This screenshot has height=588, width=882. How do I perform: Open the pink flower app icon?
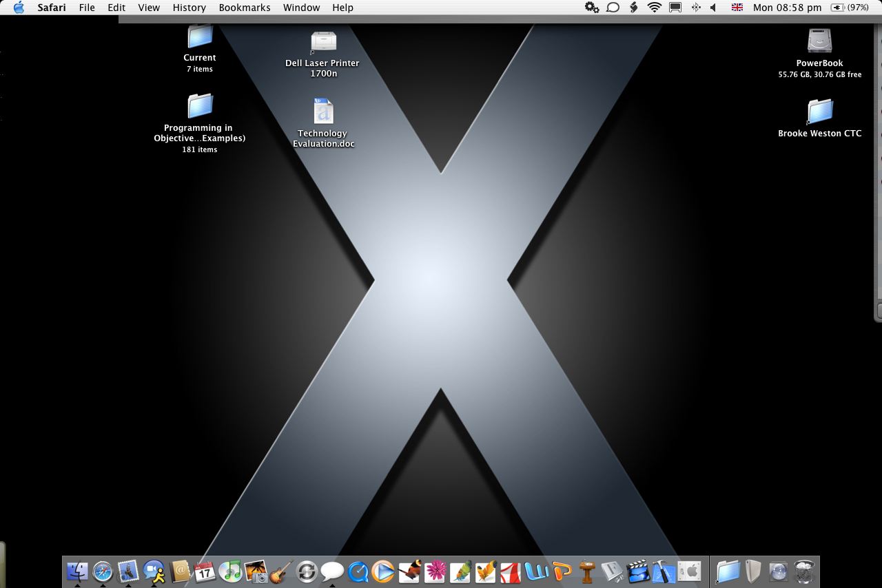434,571
